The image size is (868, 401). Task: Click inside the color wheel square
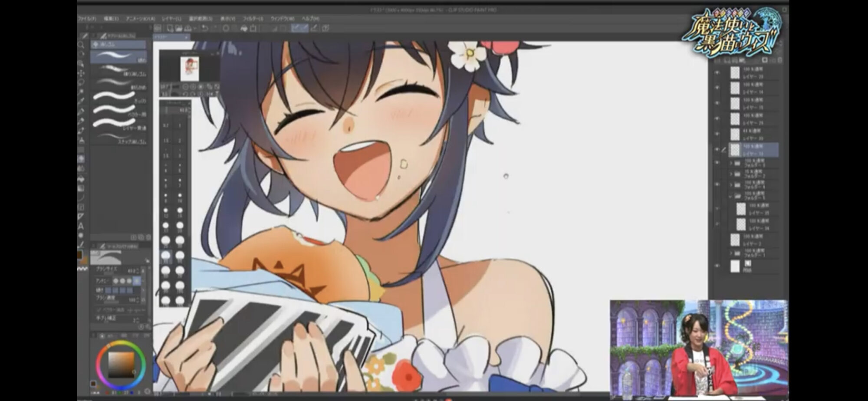pos(121,365)
